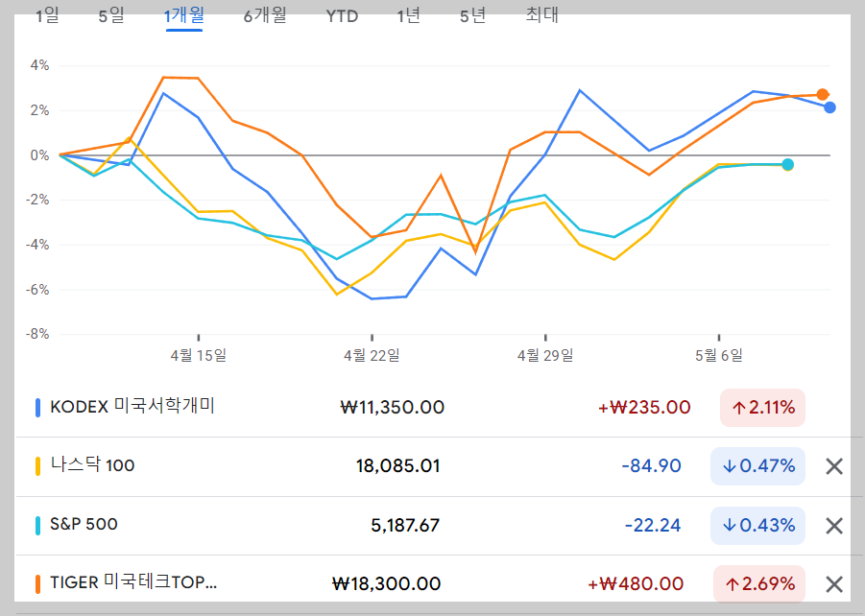Click the blue line endpoint dot
The width and height of the screenshot is (865, 616).
829,107
